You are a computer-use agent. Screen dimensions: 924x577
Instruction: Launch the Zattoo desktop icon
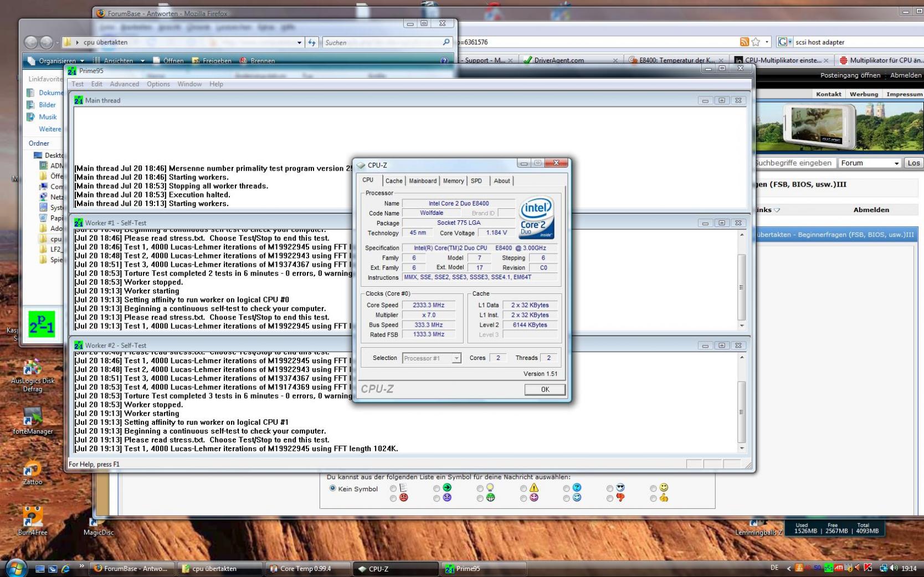point(33,472)
